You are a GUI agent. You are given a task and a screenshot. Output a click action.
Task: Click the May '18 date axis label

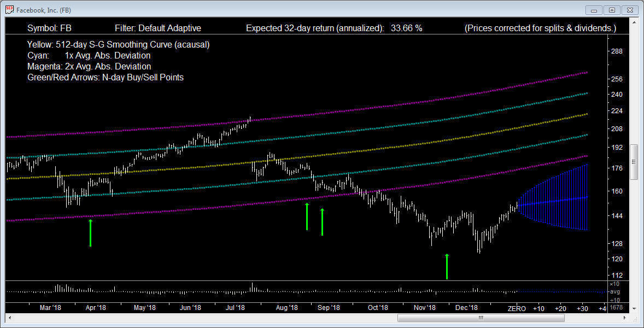tap(145, 307)
